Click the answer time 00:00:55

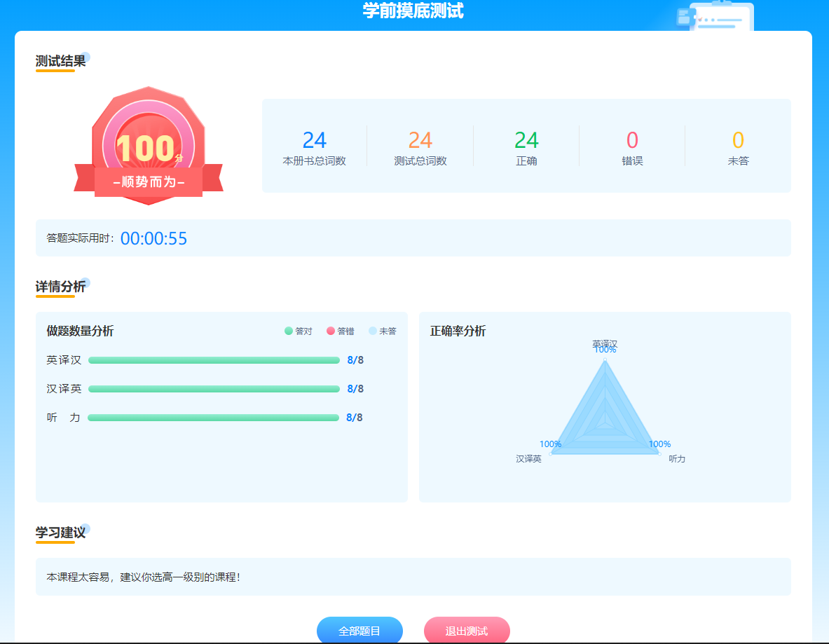[x=153, y=239]
